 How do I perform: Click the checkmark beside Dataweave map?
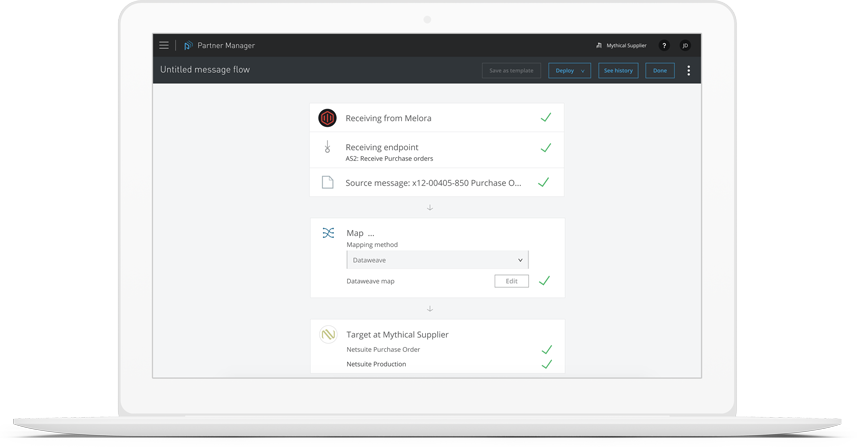coord(544,281)
